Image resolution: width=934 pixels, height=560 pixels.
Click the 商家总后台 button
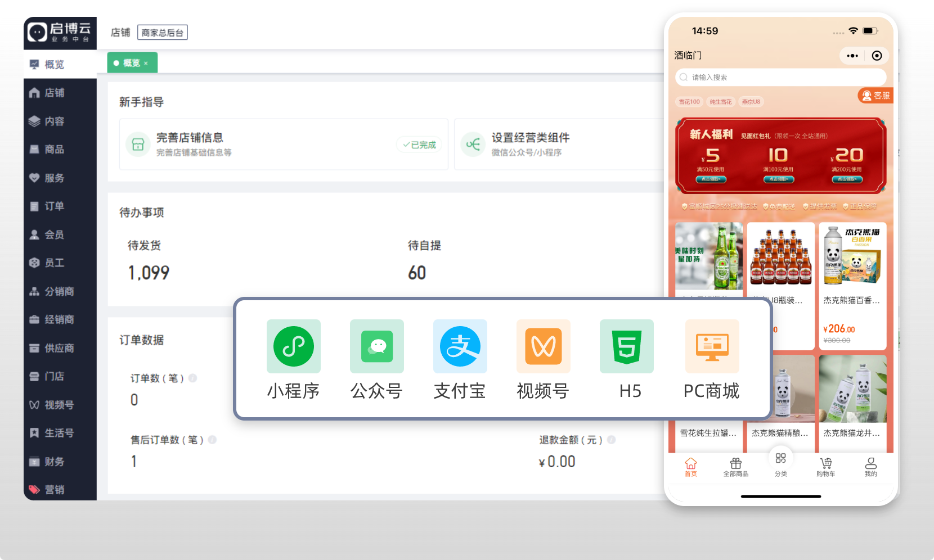point(162,33)
